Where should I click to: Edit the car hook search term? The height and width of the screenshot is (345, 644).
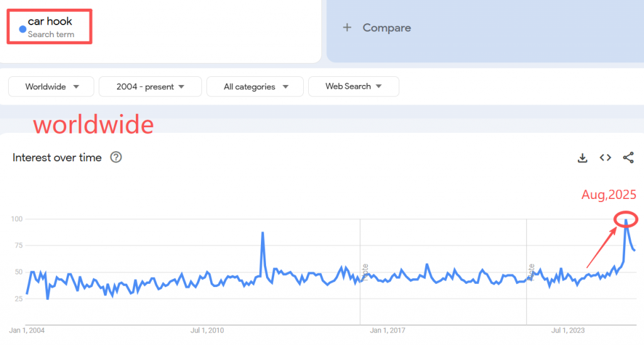click(50, 22)
